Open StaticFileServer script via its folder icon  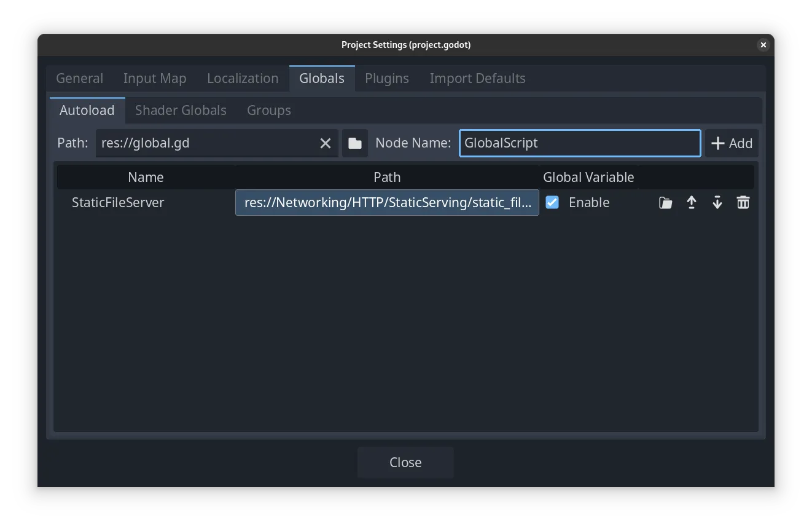(665, 203)
